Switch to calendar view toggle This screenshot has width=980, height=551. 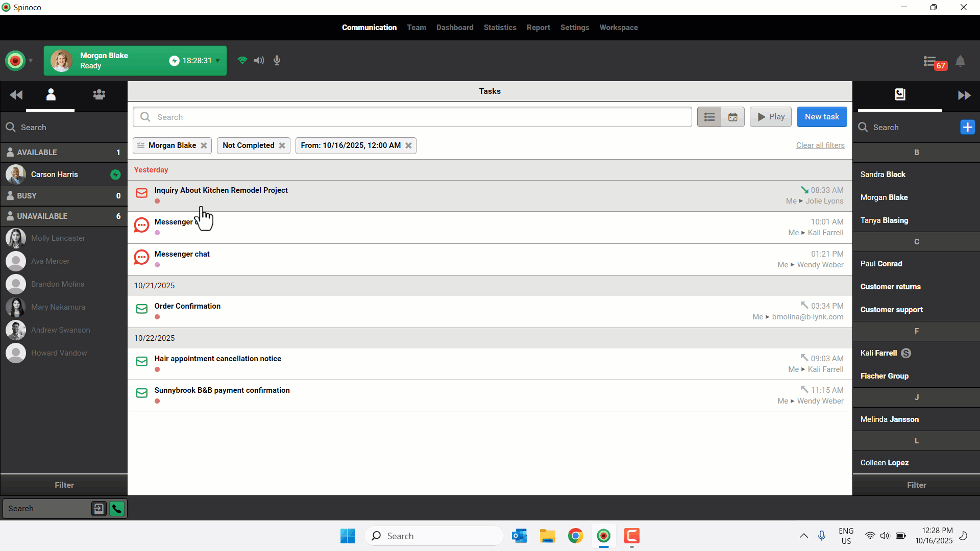point(732,117)
